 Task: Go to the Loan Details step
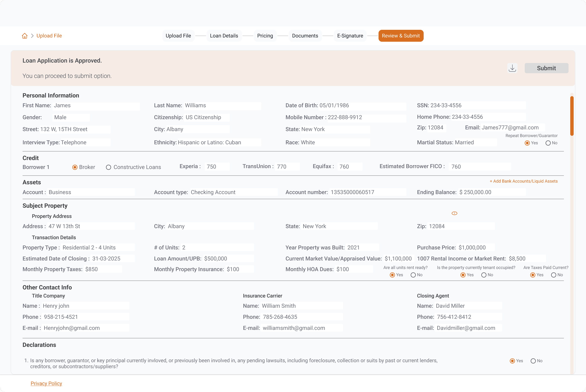coord(224,36)
